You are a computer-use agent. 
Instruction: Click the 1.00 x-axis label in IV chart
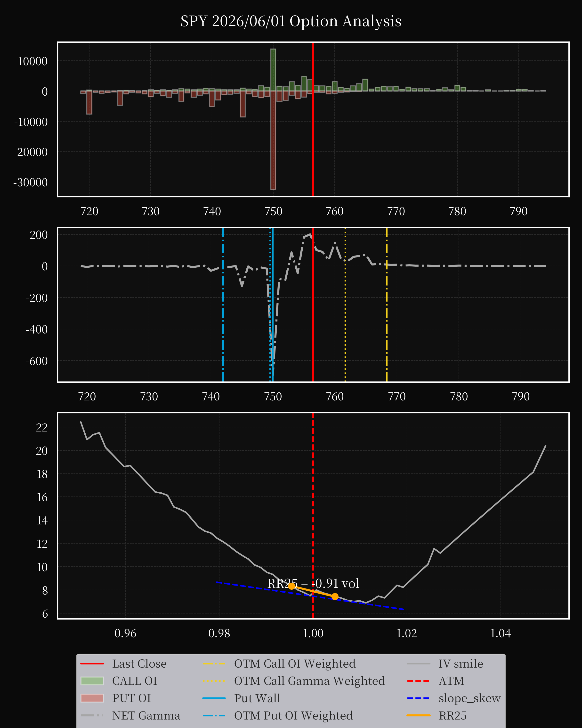click(313, 633)
